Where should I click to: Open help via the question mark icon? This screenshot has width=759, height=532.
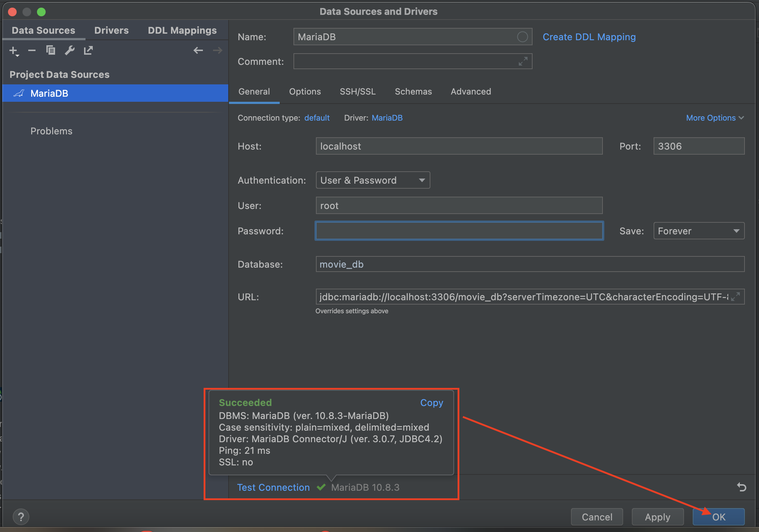point(21,517)
